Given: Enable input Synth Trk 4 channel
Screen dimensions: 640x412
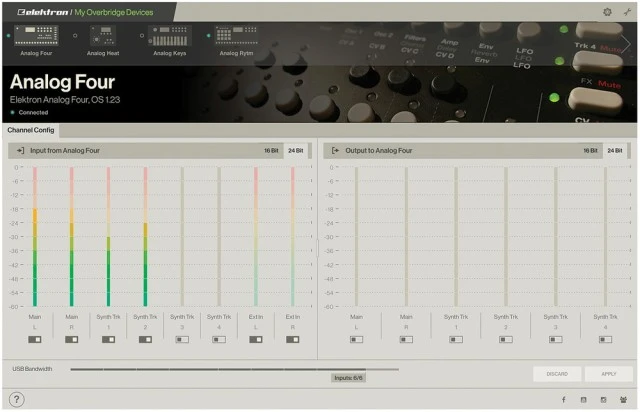Looking at the screenshot, I should tap(219, 339).
